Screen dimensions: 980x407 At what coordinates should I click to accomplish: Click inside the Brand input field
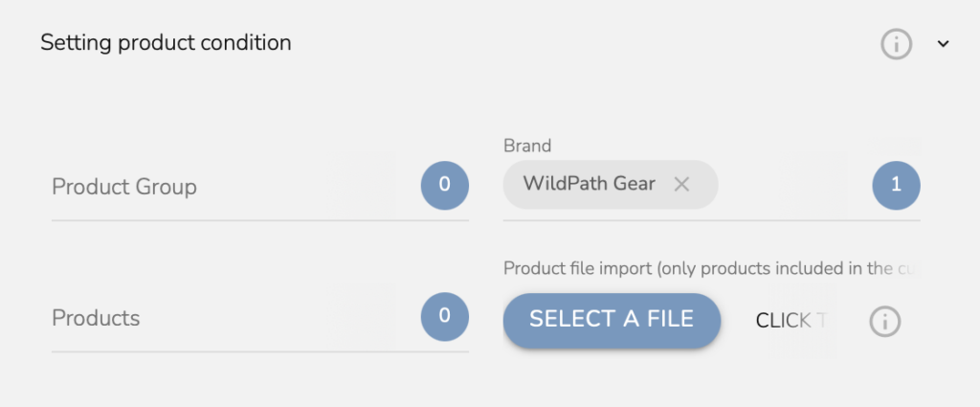792,185
